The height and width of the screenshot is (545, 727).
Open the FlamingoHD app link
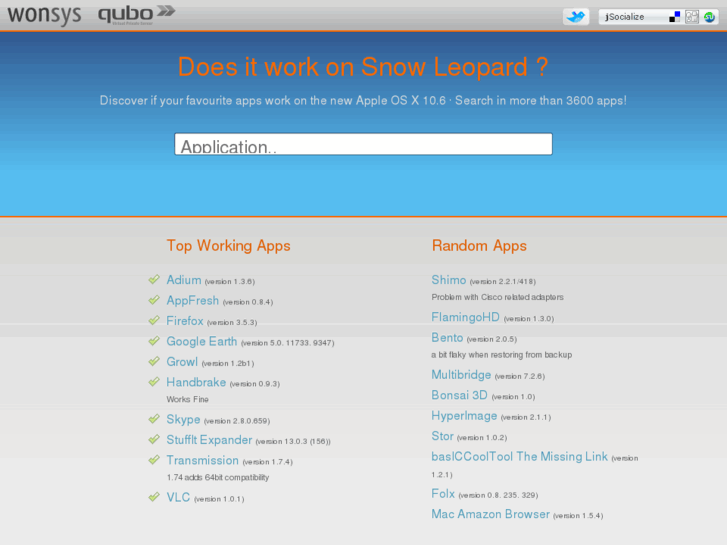466,317
